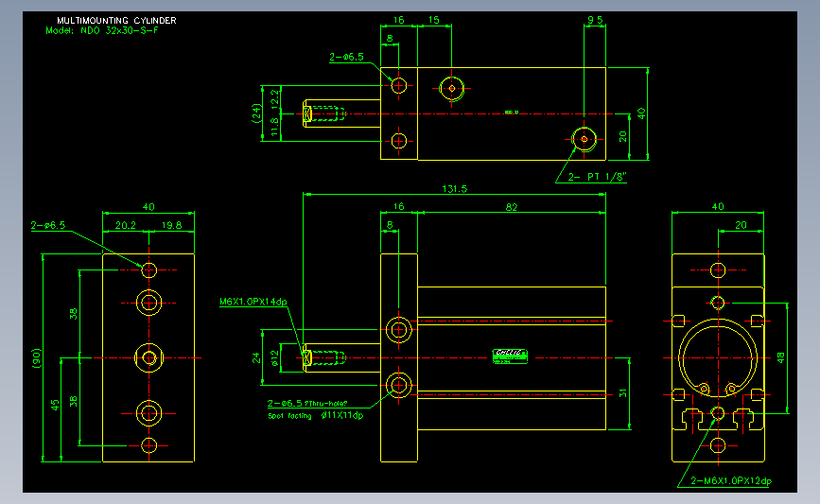Screen dimensions: 820x504
Task: Select the 2-ø6.5 callout in top view
Action: click(347, 57)
